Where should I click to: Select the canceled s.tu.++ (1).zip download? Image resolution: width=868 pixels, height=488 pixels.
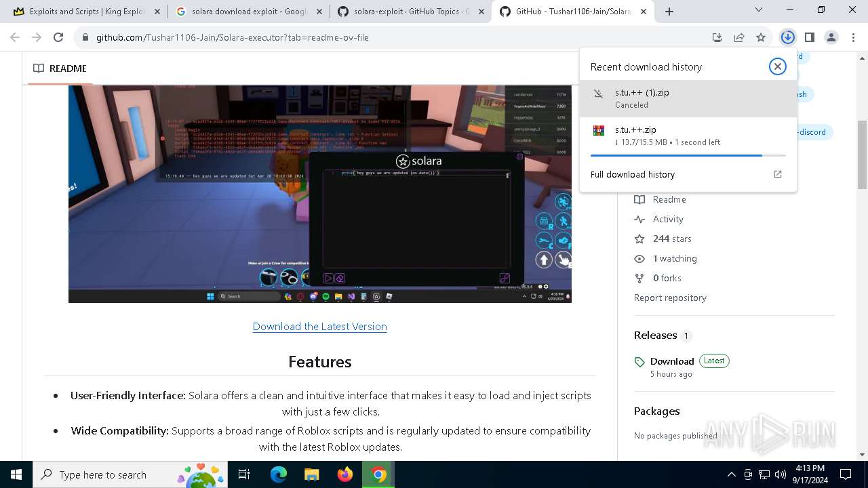(688, 98)
